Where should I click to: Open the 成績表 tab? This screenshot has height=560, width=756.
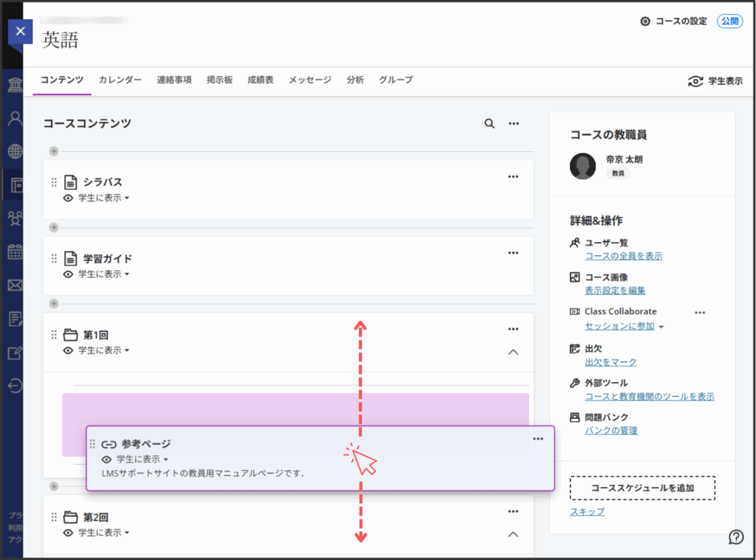(x=261, y=80)
